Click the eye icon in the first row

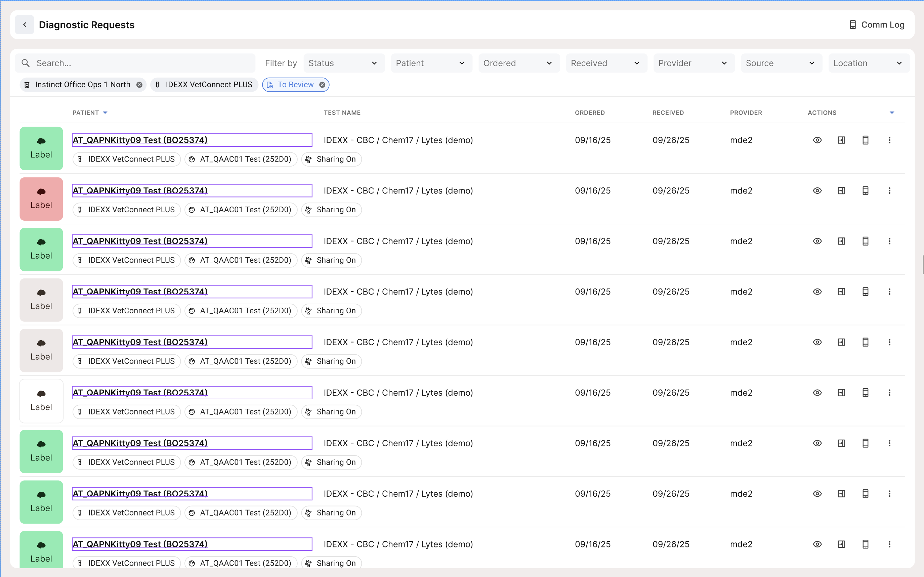(817, 140)
